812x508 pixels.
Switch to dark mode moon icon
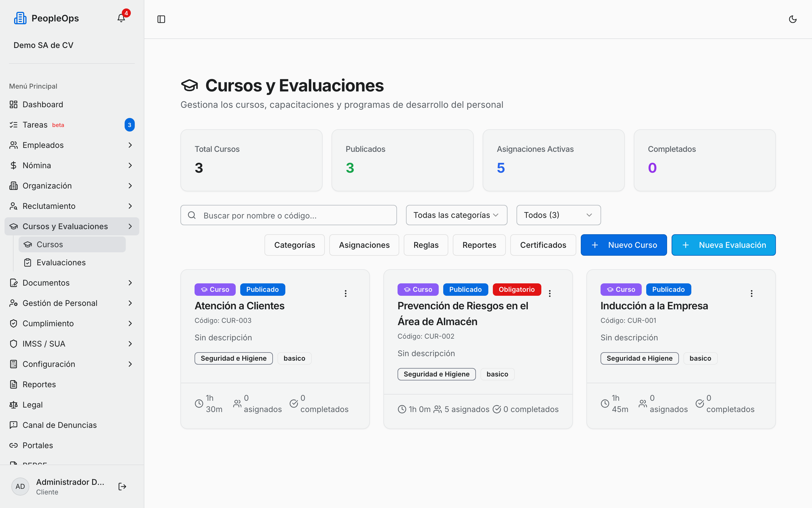tap(793, 19)
